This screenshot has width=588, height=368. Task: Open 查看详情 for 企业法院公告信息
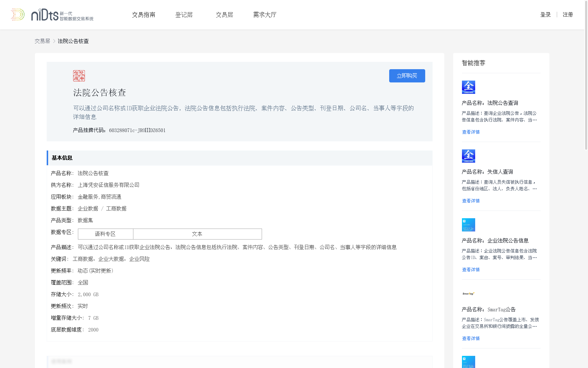pyautogui.click(x=471, y=270)
